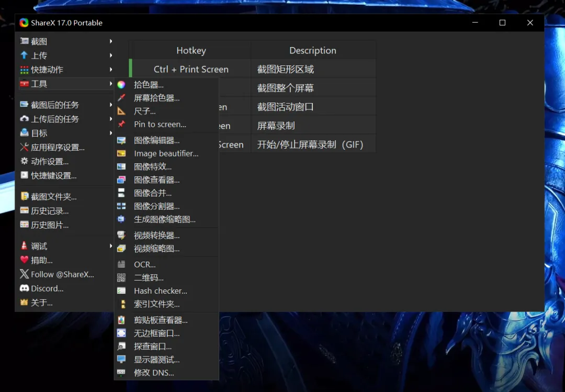Open the 调试 debug menu

(x=66, y=246)
